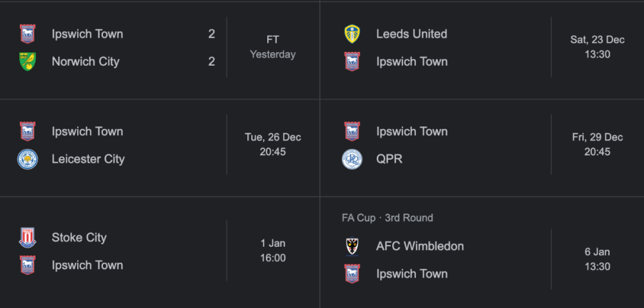The image size is (644, 308).
Task: Open the FT Yesterday match status
Action: 273,48
